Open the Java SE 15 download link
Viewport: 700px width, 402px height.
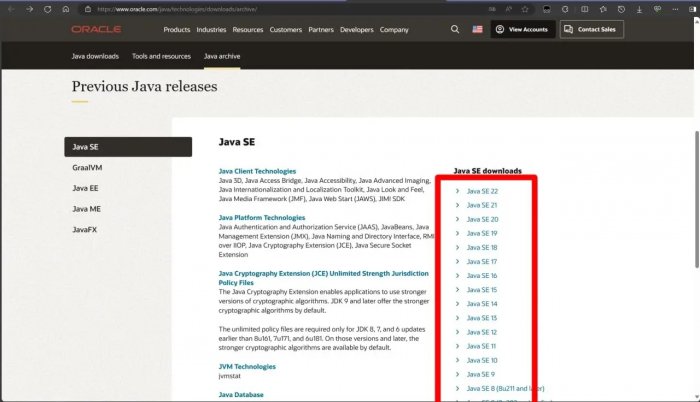point(482,290)
